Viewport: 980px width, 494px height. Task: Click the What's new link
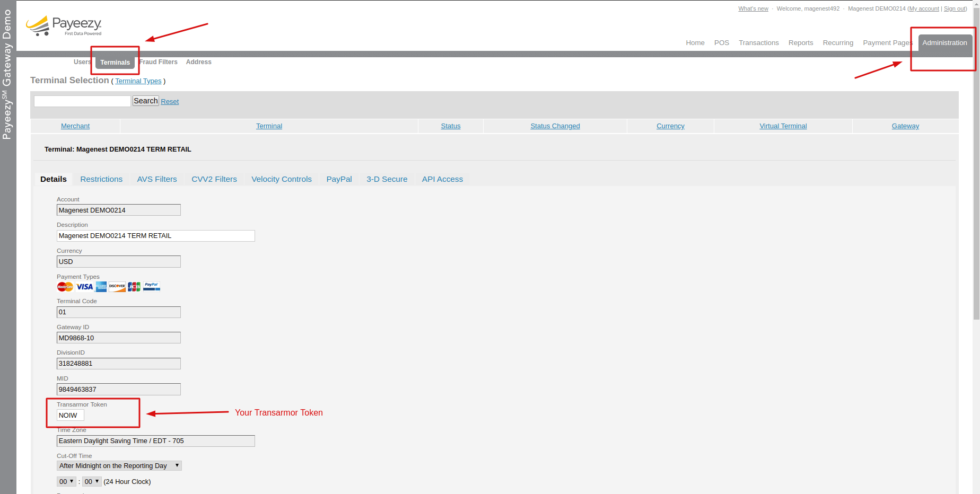pyautogui.click(x=753, y=8)
